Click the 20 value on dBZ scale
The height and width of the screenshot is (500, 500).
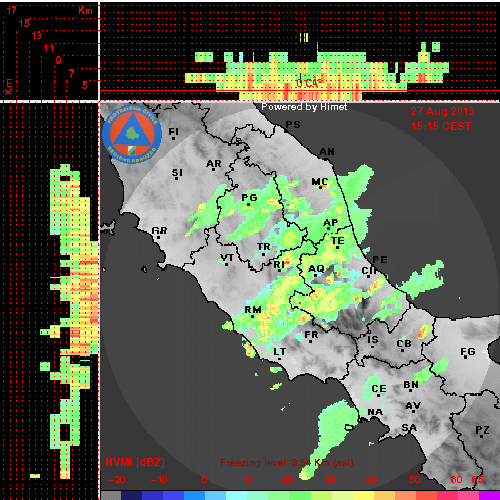(287, 480)
